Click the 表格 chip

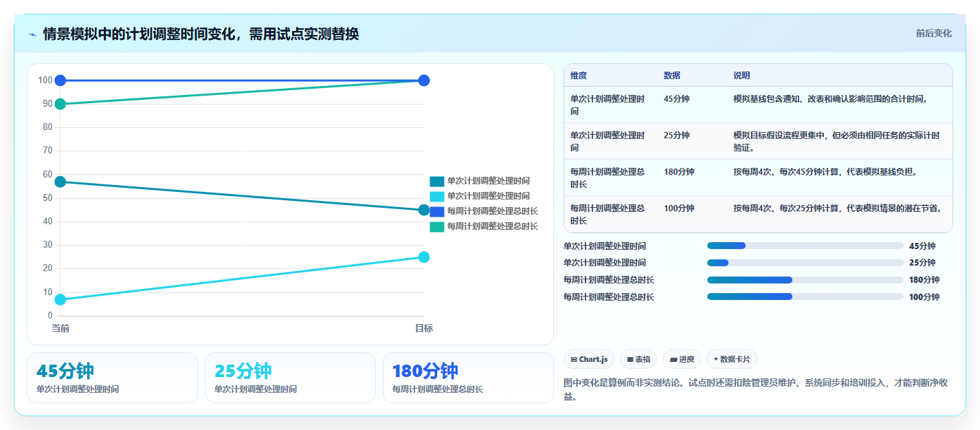tap(638, 359)
